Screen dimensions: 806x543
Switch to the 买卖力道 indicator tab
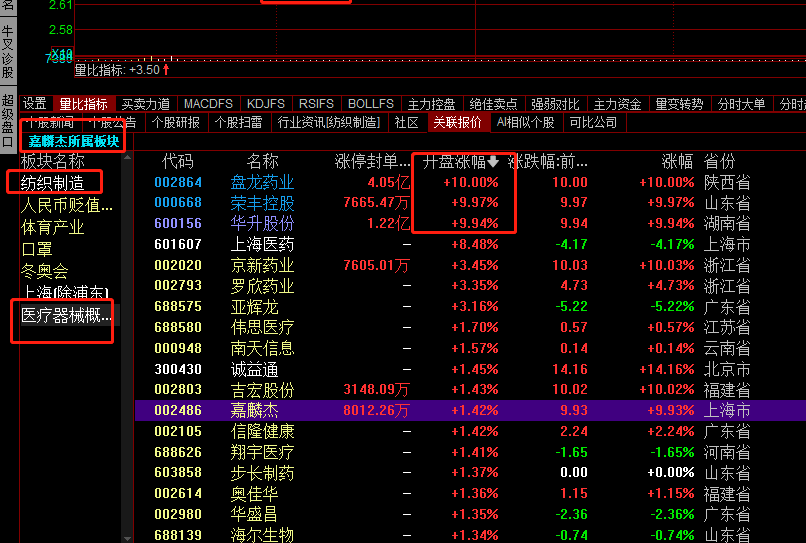point(146,104)
